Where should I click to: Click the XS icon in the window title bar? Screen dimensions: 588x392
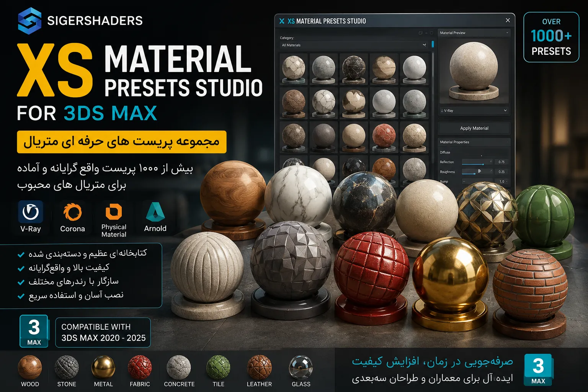[282, 21]
